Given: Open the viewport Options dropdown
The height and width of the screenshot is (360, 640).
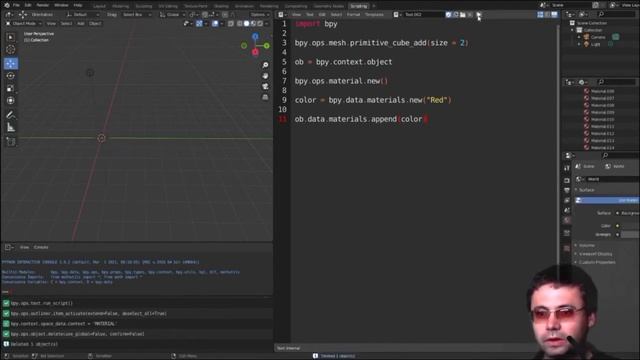Looking at the screenshot, I should (260, 15).
